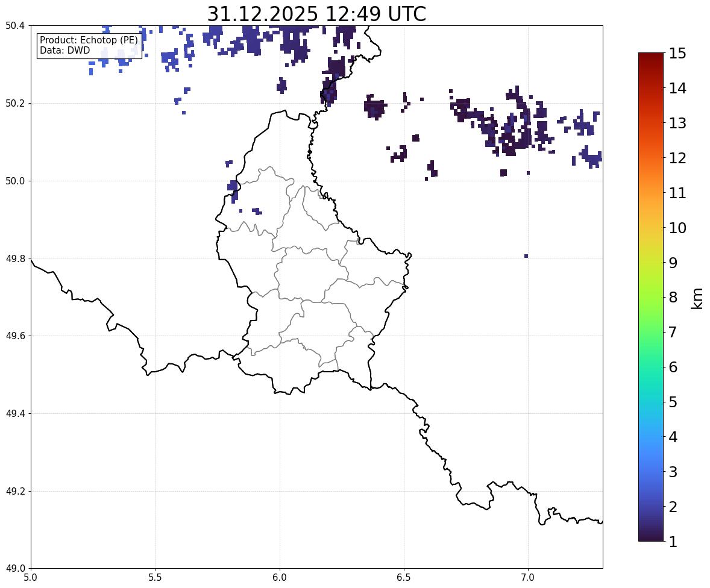The width and height of the screenshot is (710, 588).
Task: Click the colorbar "km" unit label
Action: pyautogui.click(x=697, y=298)
